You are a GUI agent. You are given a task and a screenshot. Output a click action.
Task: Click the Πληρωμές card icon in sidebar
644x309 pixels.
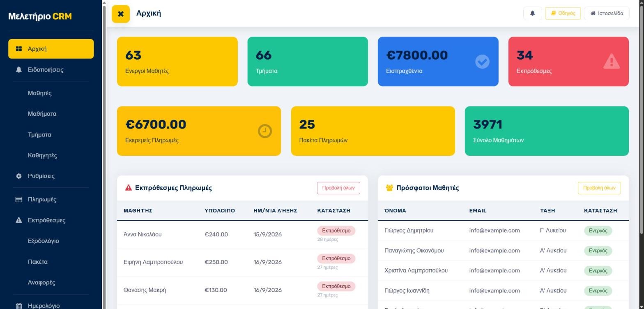tap(18, 200)
